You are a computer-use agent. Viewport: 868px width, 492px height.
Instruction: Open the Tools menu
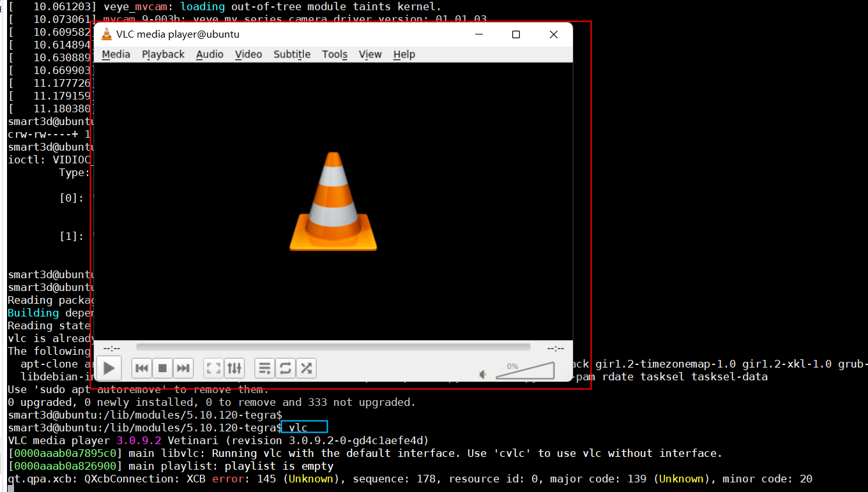(x=335, y=54)
